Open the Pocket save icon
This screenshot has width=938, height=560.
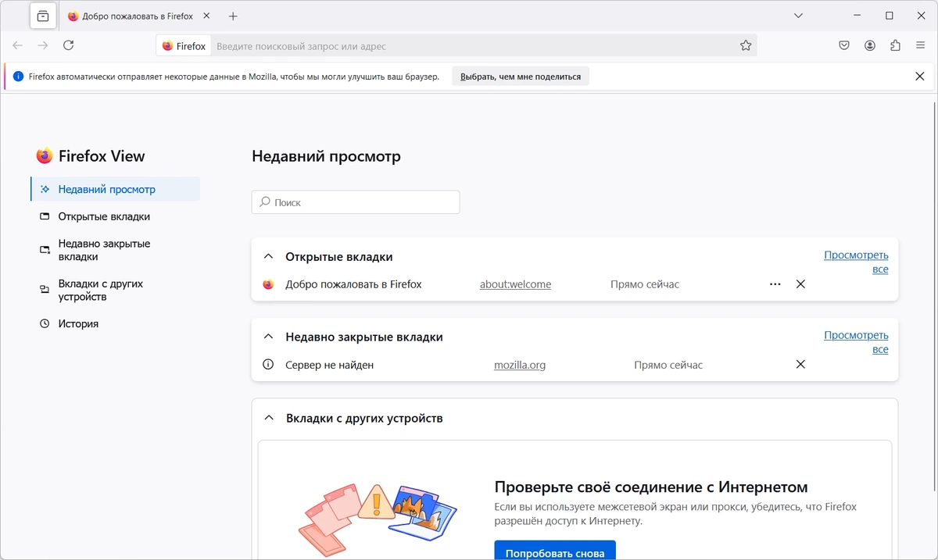point(844,46)
